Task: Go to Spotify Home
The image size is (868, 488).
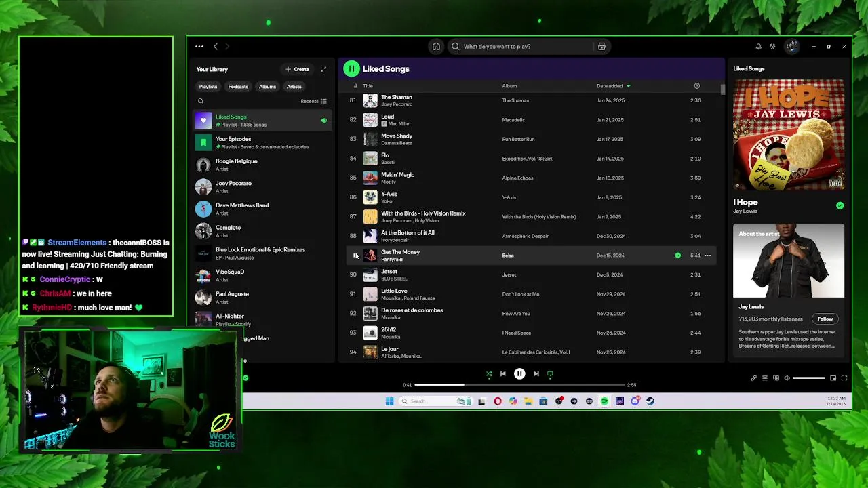Action: coord(436,47)
